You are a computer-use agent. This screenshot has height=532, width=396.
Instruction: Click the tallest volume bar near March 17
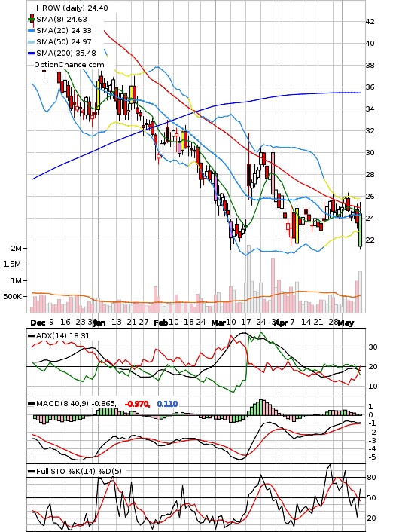coord(248,279)
